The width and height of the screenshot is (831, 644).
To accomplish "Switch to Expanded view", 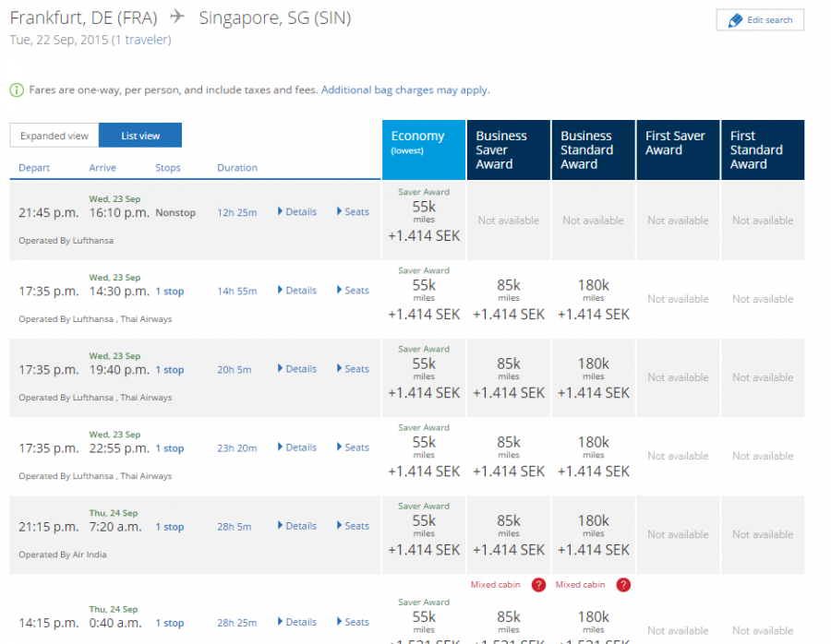I will [x=54, y=136].
